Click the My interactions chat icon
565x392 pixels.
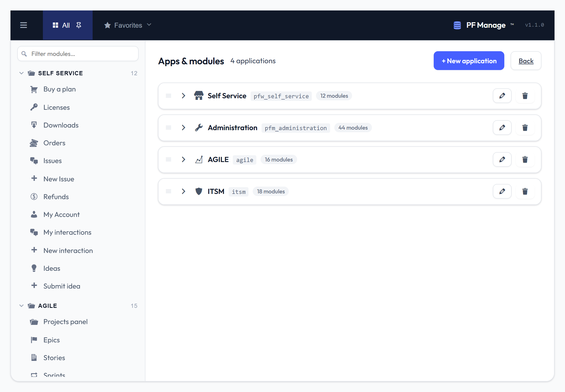tap(34, 232)
